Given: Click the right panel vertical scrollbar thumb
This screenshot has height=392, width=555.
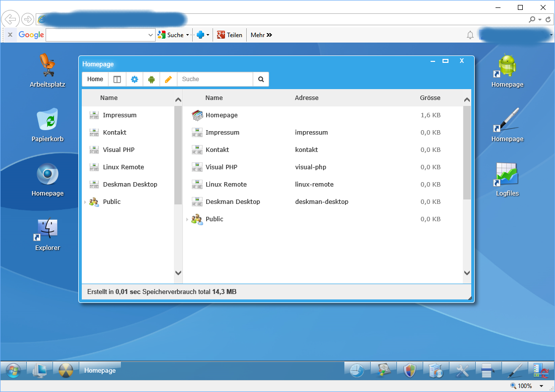Looking at the screenshot, I should [467, 153].
